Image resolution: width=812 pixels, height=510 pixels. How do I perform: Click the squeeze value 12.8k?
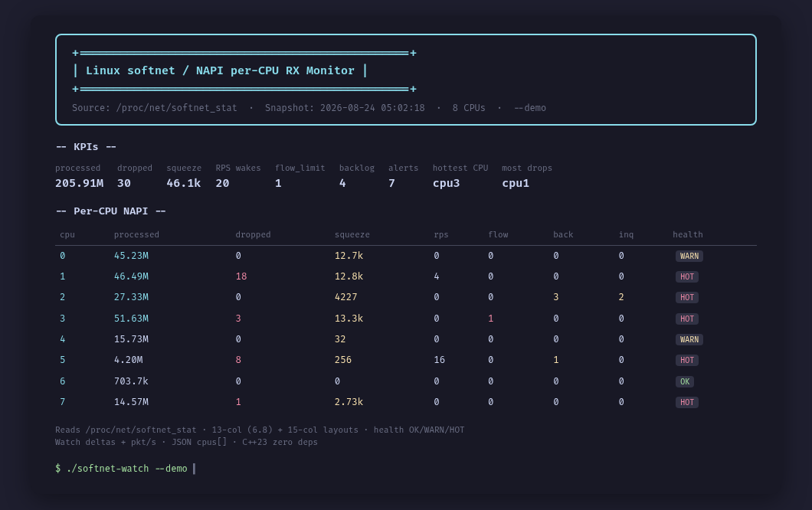[349, 276]
